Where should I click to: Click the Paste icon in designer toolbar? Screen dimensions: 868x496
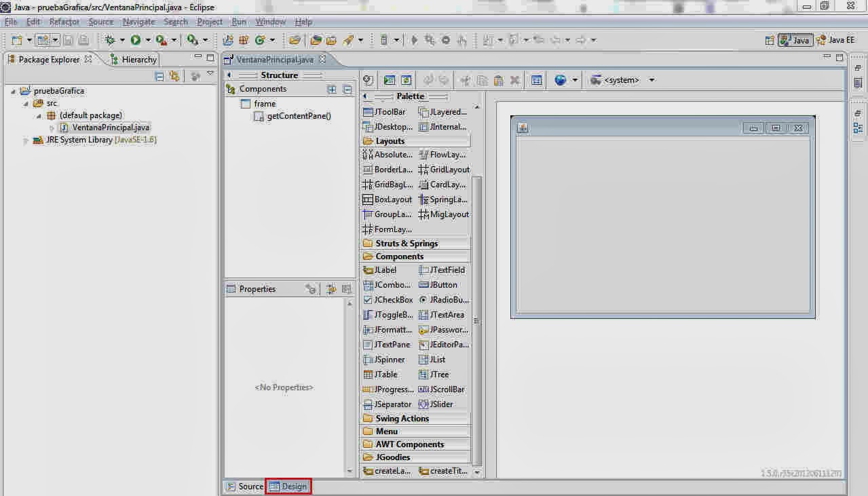[498, 80]
